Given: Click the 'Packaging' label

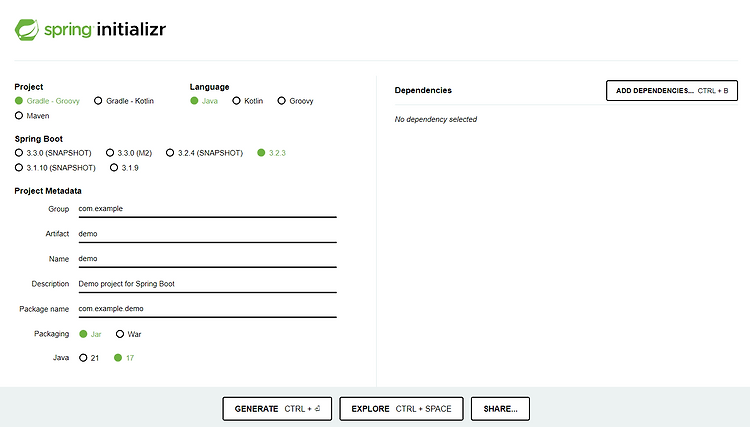Looking at the screenshot, I should 51,334.
